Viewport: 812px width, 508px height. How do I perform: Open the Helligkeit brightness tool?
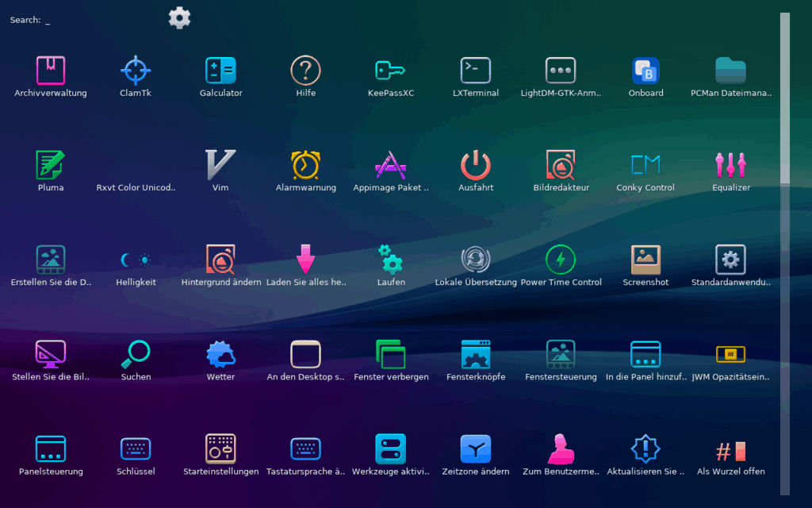pos(136,260)
